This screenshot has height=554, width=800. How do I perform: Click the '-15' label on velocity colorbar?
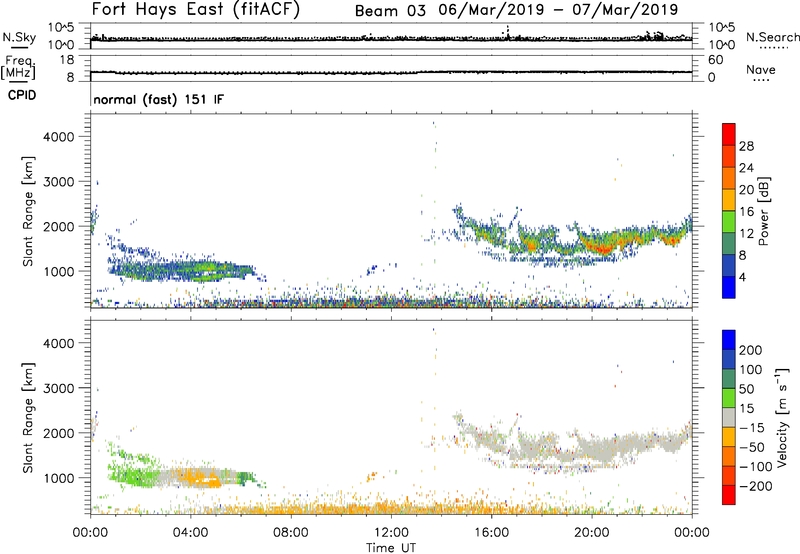coord(752,428)
